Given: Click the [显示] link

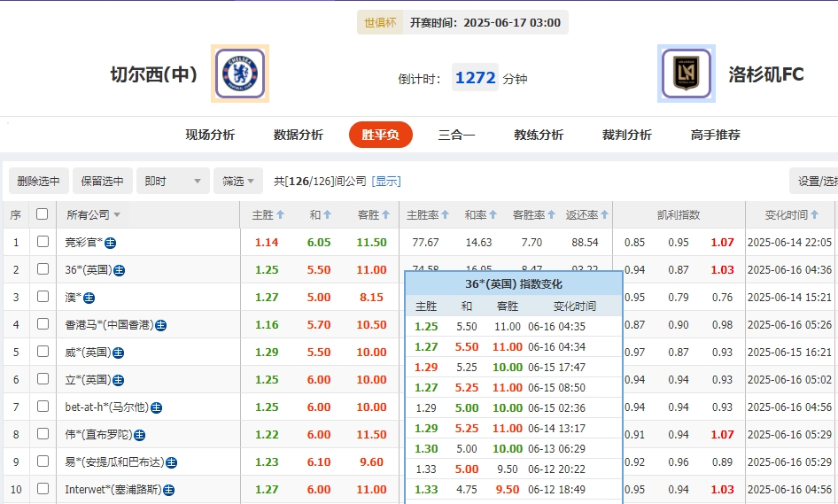Looking at the screenshot, I should click(x=386, y=181).
